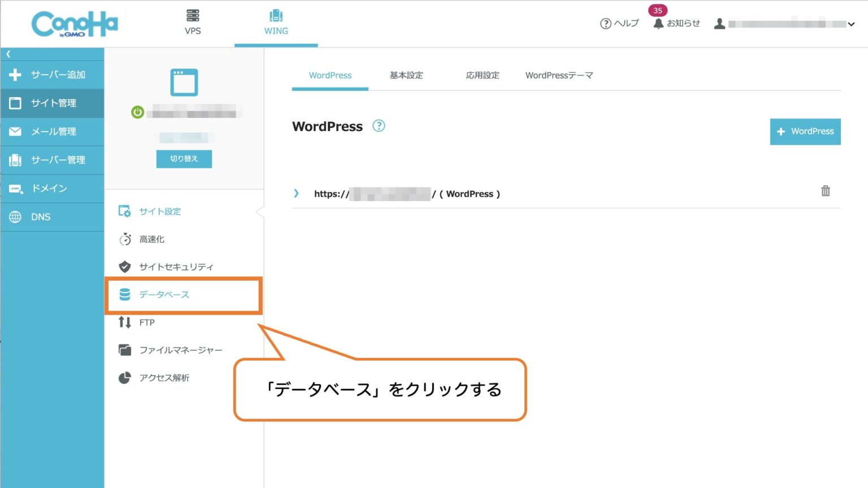The width and height of the screenshot is (868, 488).
Task: Click the 切り替え button
Action: point(184,159)
